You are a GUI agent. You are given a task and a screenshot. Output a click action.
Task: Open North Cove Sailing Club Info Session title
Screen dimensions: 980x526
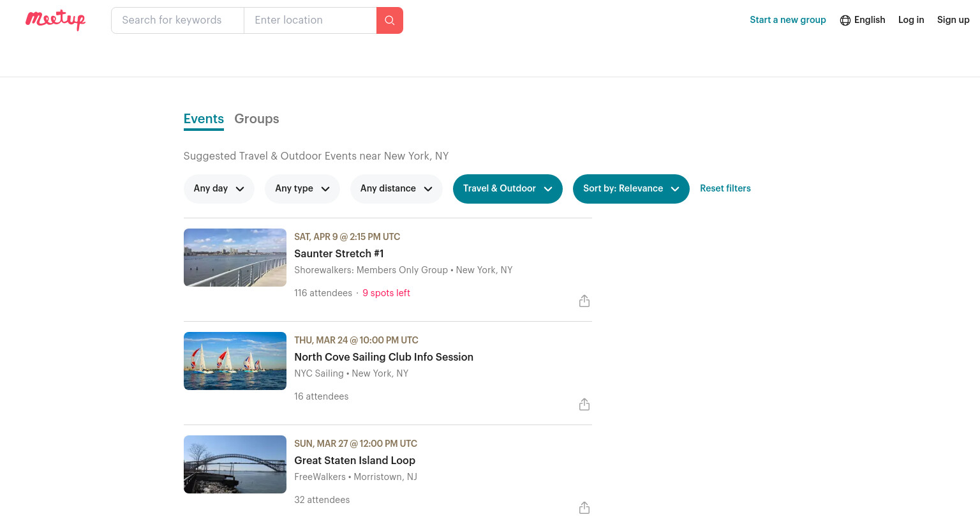[x=383, y=357]
